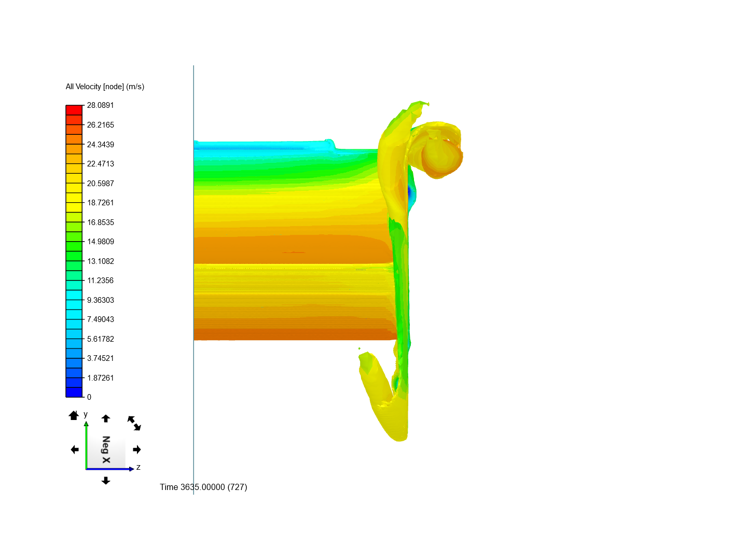This screenshot has width=747, height=560.
Task: Click the legend value 26.2165
Action: 100,125
